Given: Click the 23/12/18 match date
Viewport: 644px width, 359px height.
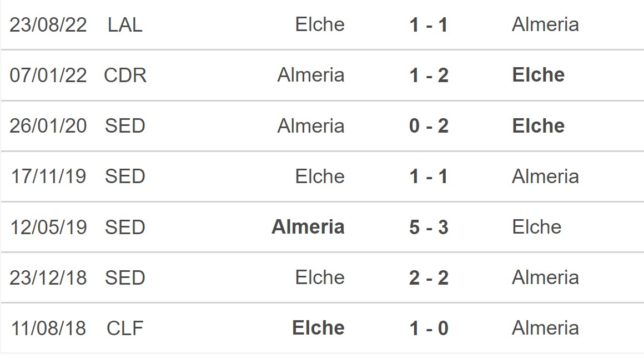Looking at the screenshot, I should [x=48, y=277].
